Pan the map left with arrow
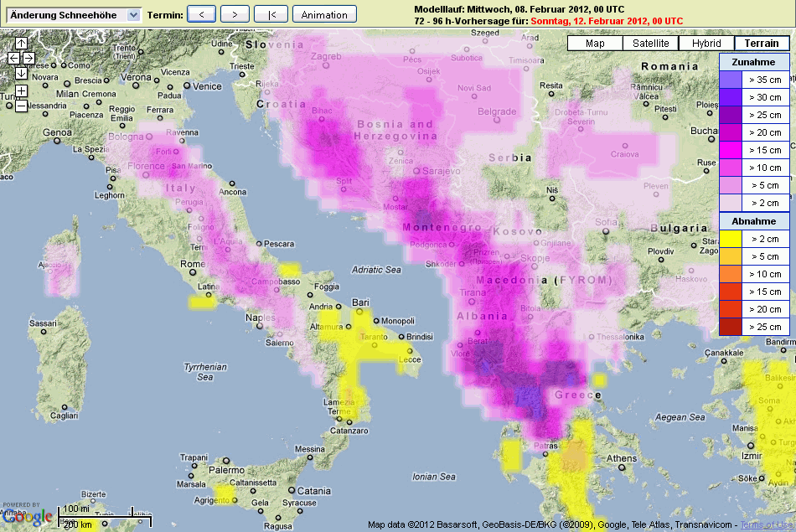 (13, 58)
